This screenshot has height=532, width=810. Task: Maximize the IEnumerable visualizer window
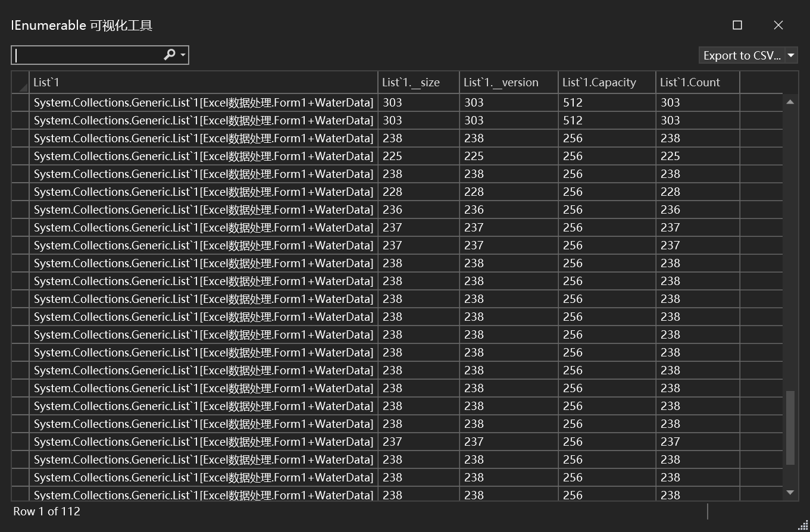coord(737,25)
